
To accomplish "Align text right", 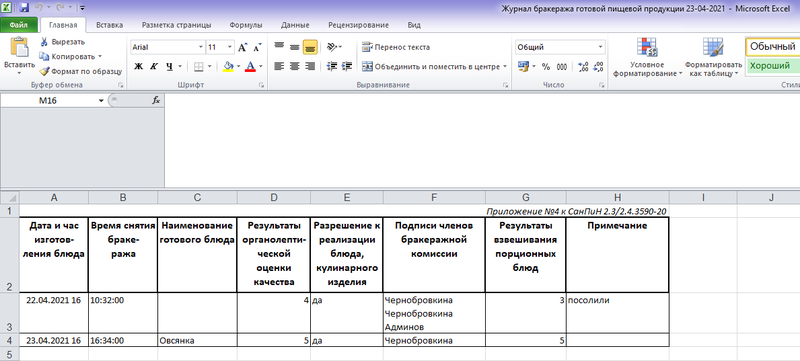I will click(x=310, y=66).
